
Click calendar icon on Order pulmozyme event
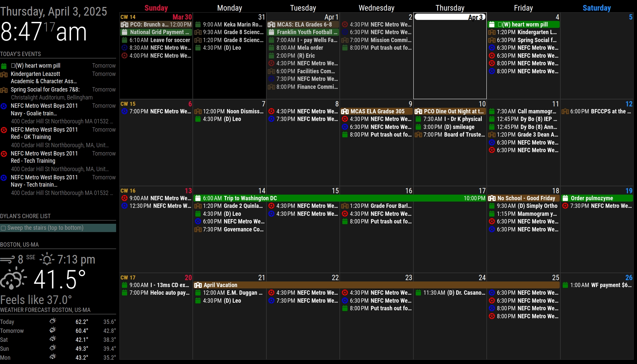(x=566, y=198)
